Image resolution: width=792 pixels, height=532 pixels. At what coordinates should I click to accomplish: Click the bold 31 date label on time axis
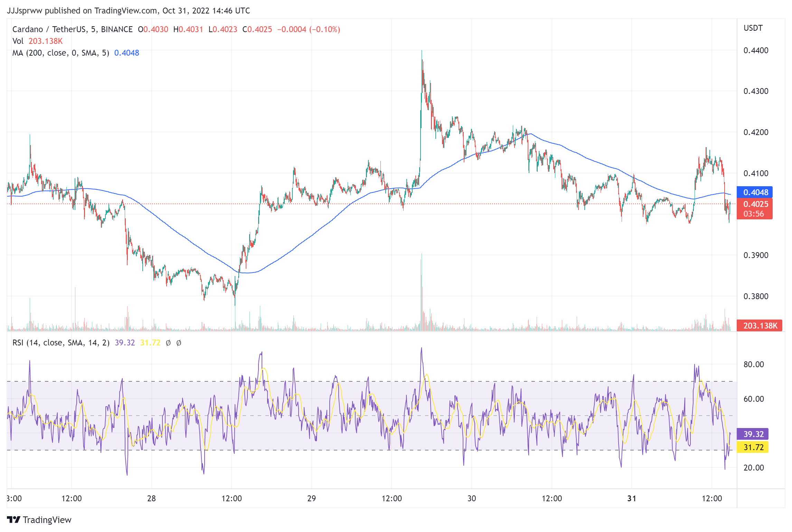(x=632, y=498)
